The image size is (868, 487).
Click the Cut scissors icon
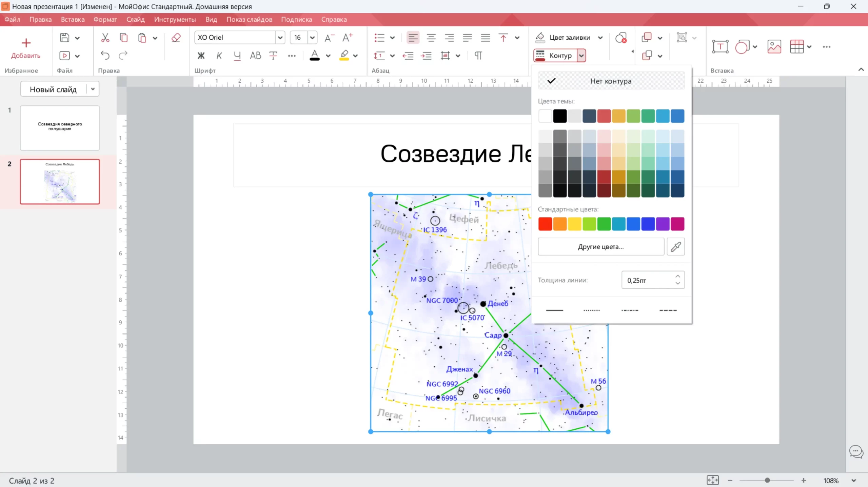point(105,38)
